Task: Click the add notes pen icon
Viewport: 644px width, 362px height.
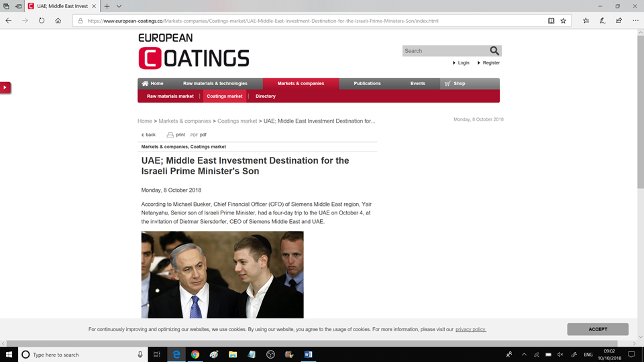Action: (x=602, y=21)
